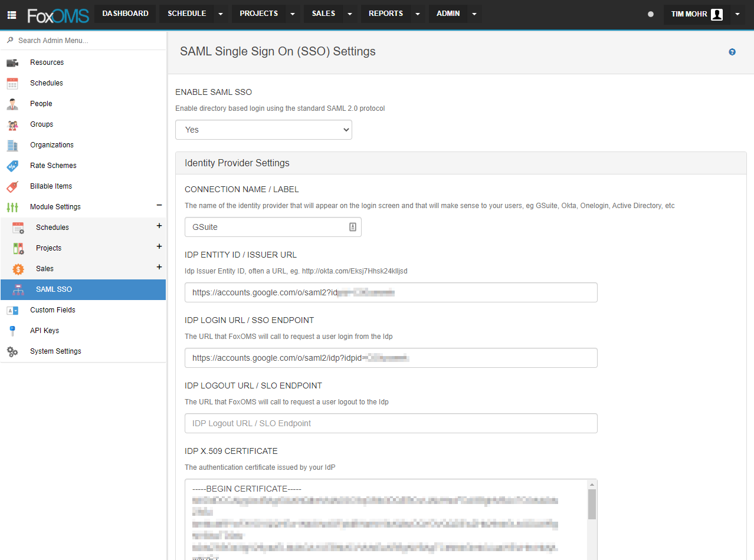Expand the Sales module settings

[159, 267]
